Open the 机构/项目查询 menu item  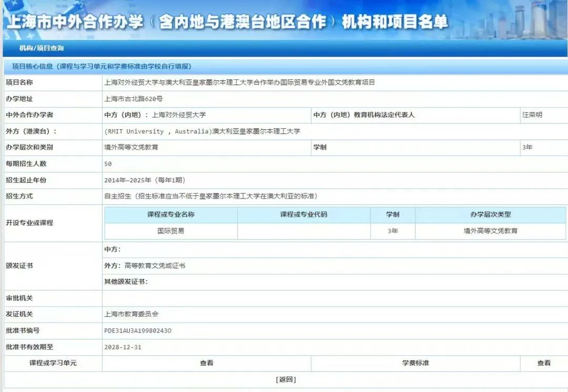(x=42, y=48)
